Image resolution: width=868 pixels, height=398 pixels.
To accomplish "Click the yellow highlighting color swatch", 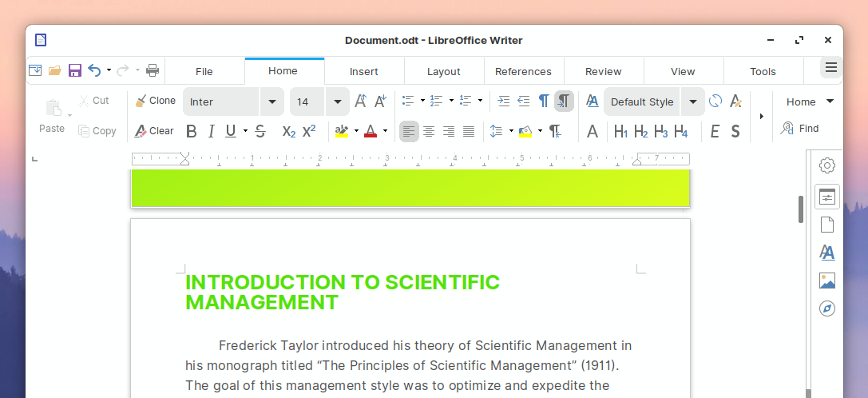I will (342, 131).
